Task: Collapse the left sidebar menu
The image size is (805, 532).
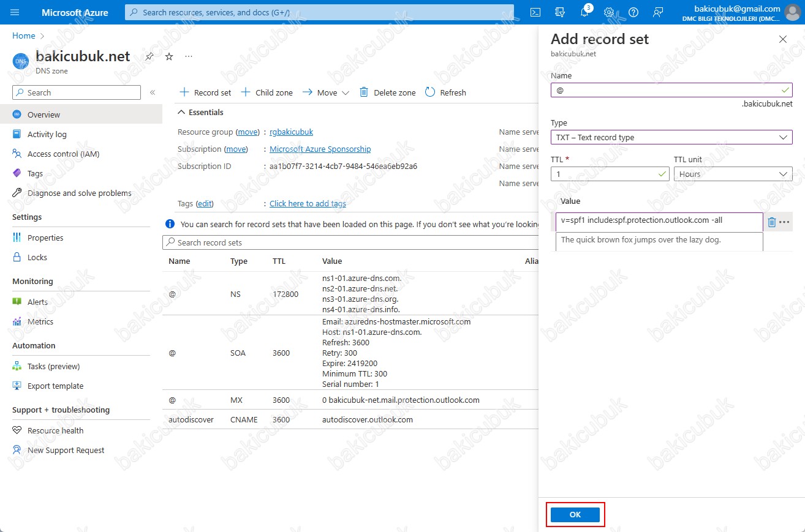Action: click(x=153, y=92)
